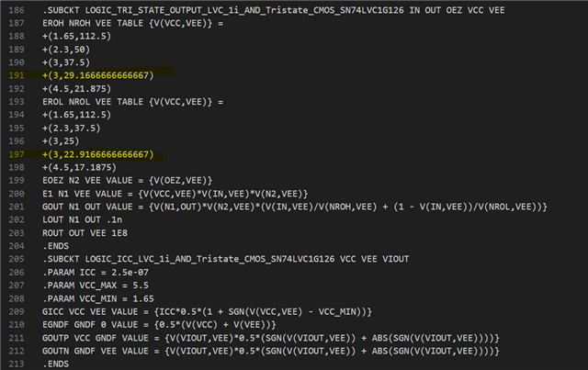Click the GOUTN GNDF VEE VALUE line

click(x=271, y=352)
